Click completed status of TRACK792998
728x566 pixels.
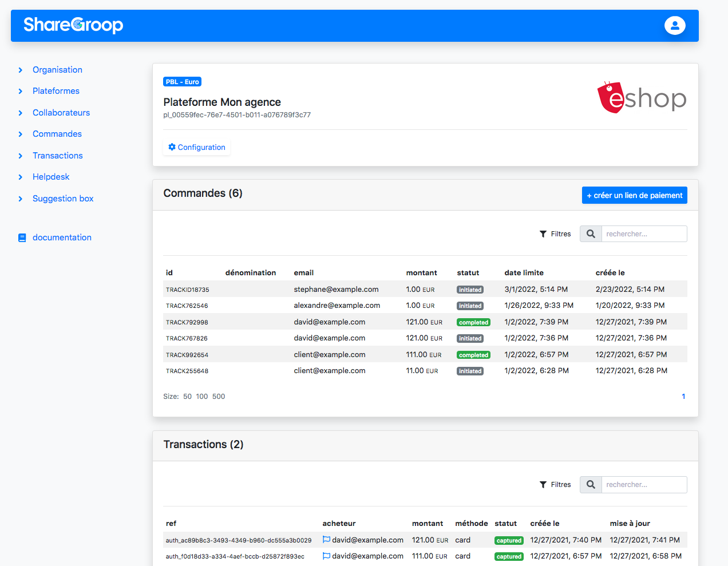click(x=473, y=322)
